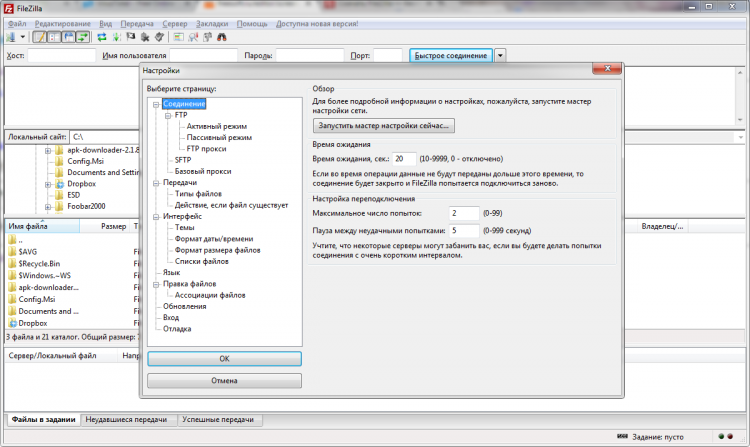Click the Dropbox icon in file list

[12, 323]
